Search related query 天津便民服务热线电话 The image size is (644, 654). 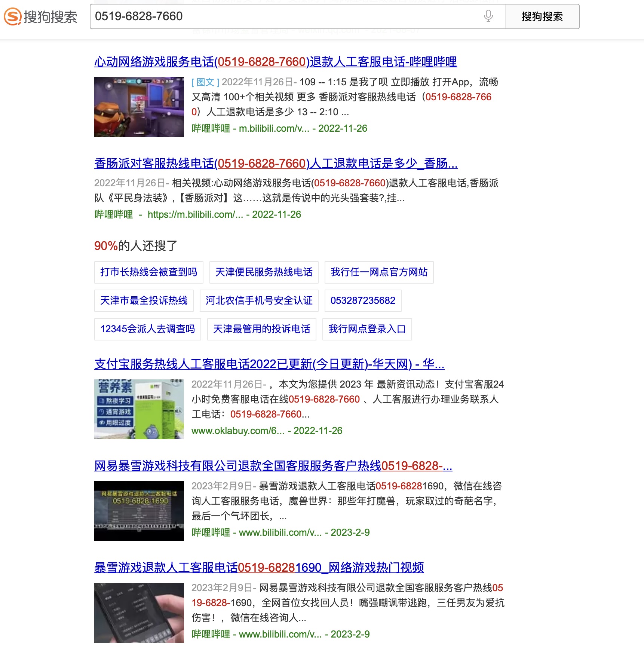point(264,272)
